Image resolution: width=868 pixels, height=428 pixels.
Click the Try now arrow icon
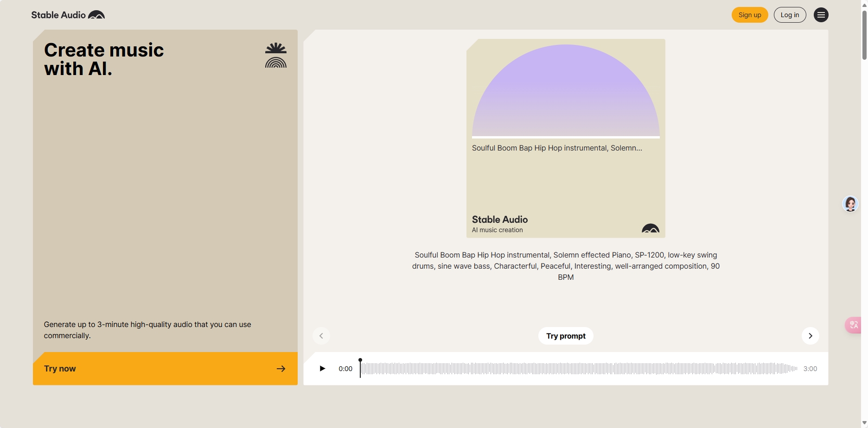[x=281, y=369]
